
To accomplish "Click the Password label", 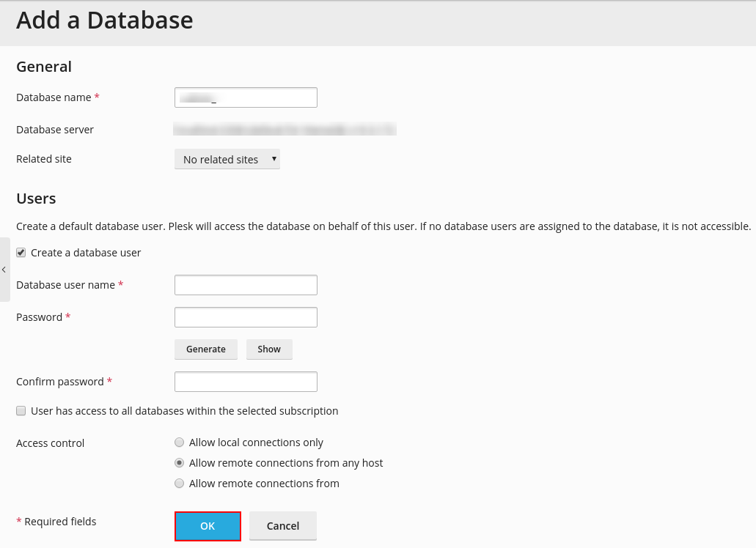I will [39, 318].
